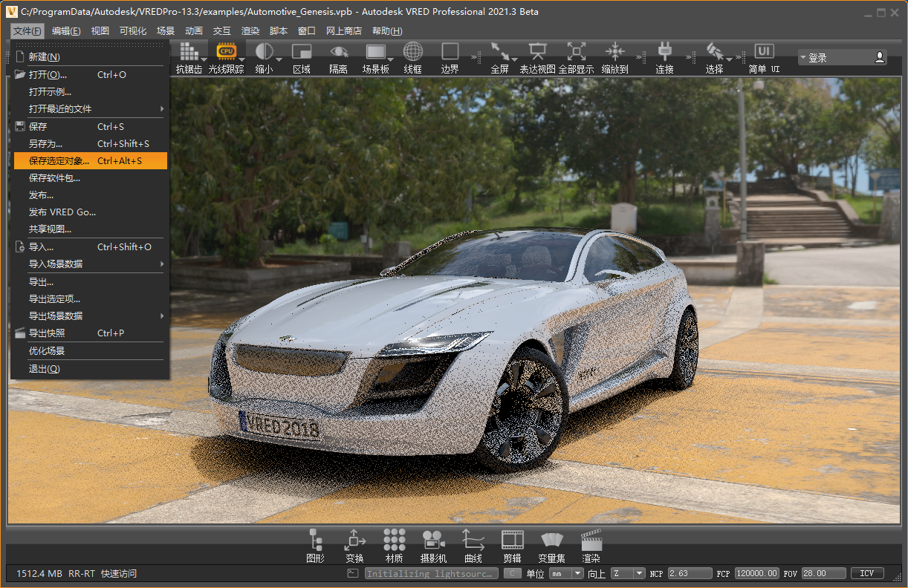908x588 pixels.
Task: Open the Render (渲染) clapperboard icon
Action: [x=591, y=540]
